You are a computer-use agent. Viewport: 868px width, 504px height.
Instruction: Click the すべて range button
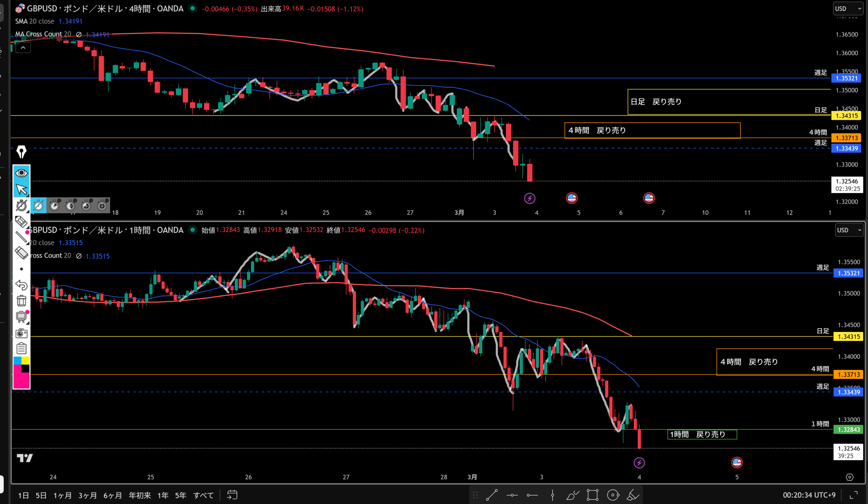[x=203, y=496]
